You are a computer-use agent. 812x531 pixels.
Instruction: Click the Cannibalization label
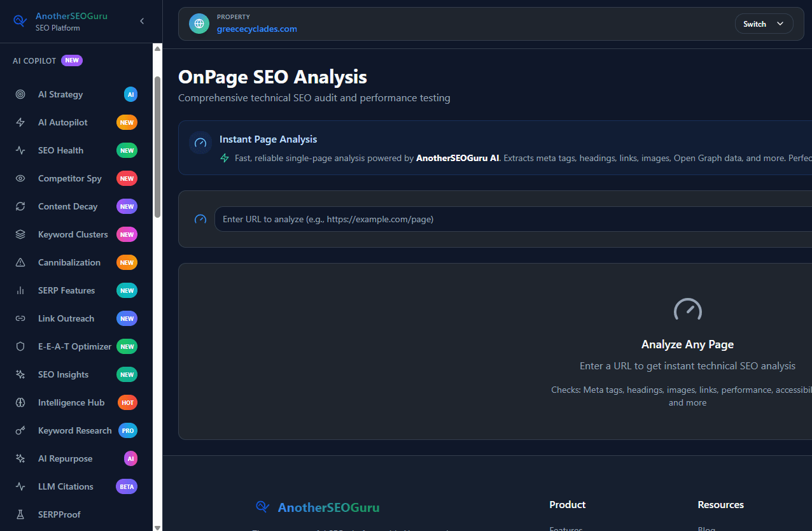[69, 262]
